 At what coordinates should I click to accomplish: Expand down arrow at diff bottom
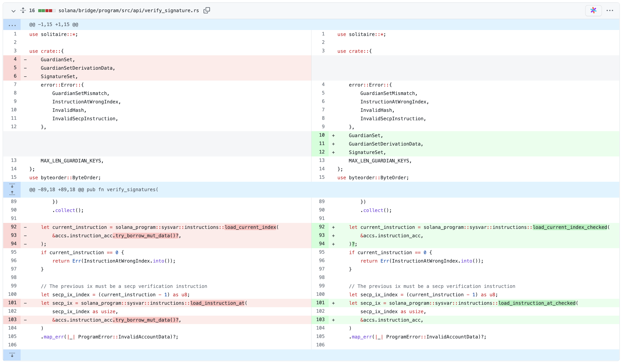click(12, 355)
